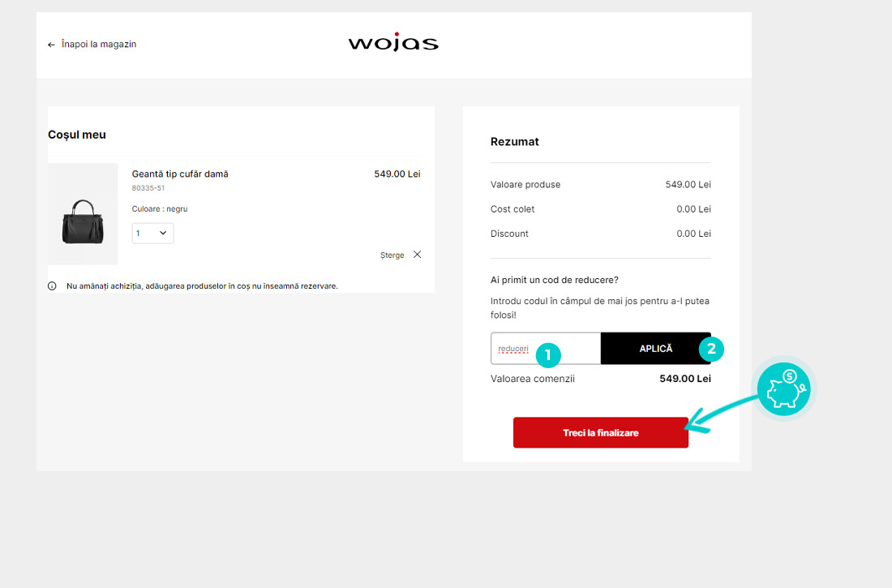
Task: Click the Rezumat summary heading
Action: pyautogui.click(x=515, y=142)
